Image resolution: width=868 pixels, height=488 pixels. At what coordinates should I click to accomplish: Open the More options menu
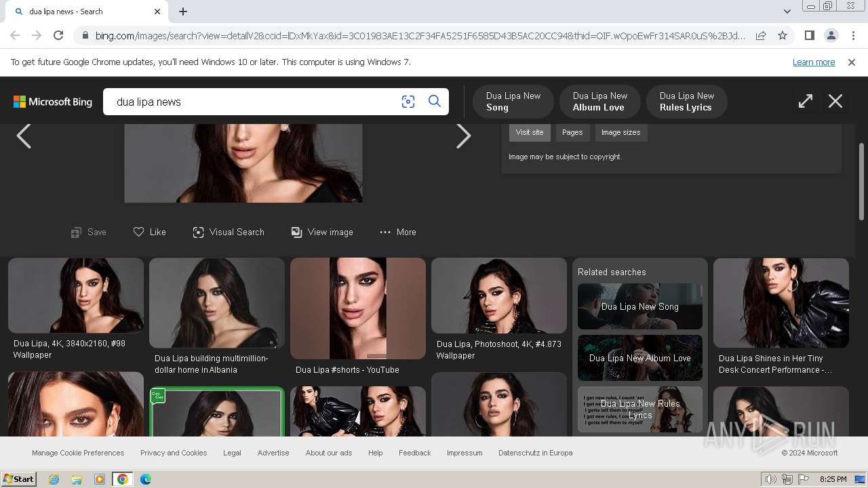click(x=398, y=232)
